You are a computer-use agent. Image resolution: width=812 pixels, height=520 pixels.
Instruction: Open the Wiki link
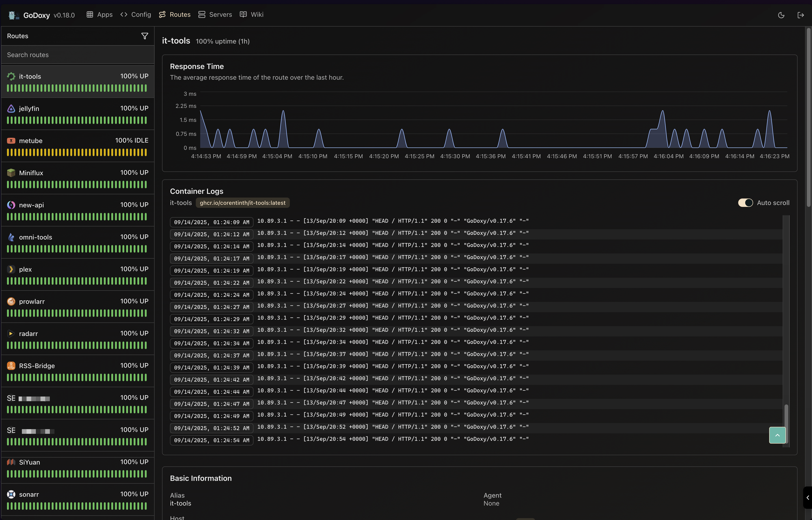[251, 14]
